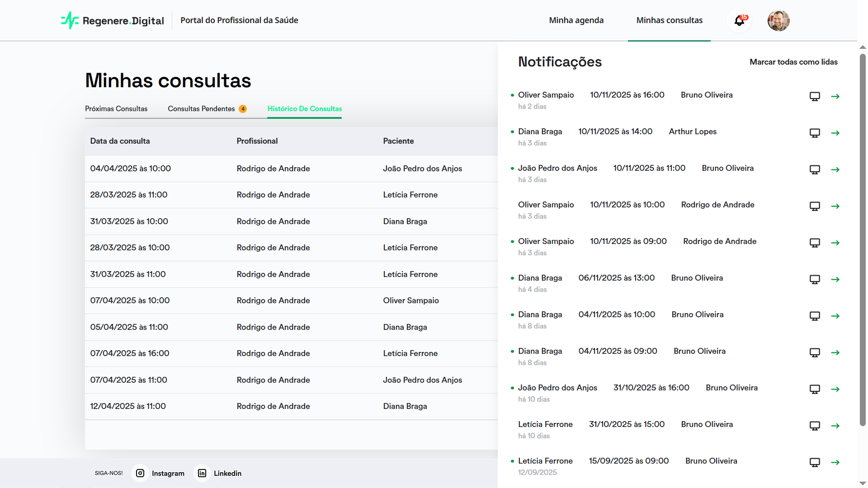Click the Linkedin icon in footer
The width and height of the screenshot is (868, 488).
pos(202,473)
